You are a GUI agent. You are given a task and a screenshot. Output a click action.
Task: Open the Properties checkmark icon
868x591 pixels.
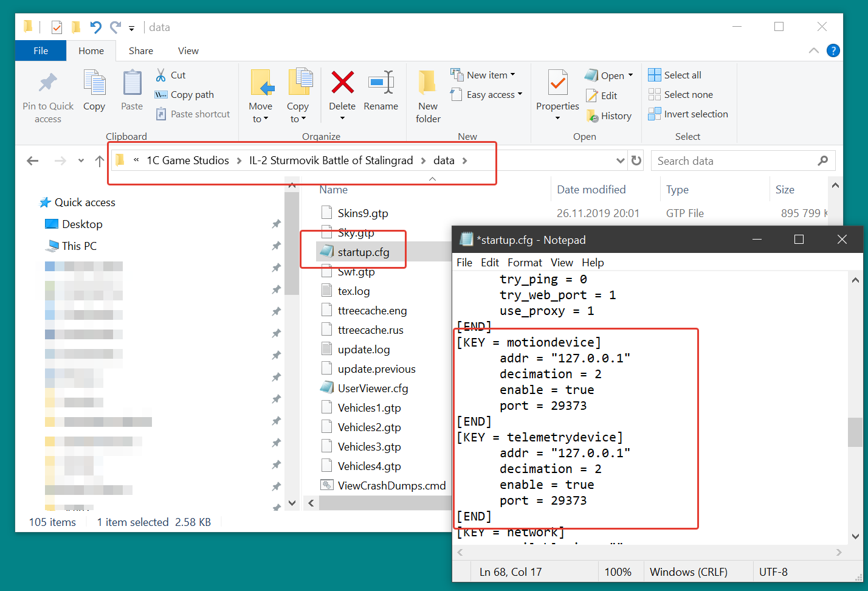[x=557, y=83]
